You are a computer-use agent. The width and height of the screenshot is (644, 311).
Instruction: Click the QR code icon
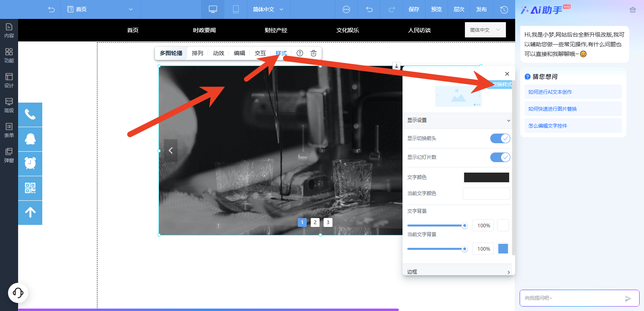(30, 188)
